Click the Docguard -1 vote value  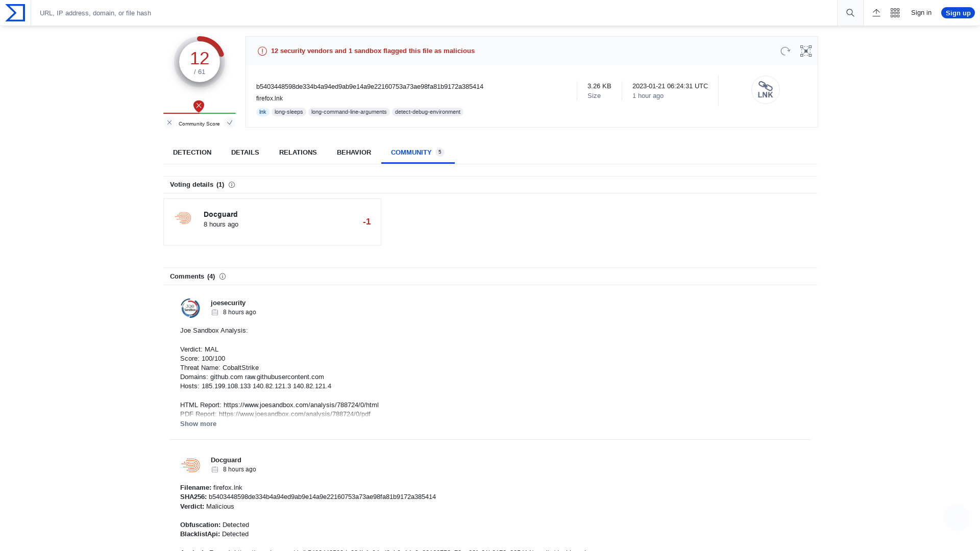click(x=367, y=222)
